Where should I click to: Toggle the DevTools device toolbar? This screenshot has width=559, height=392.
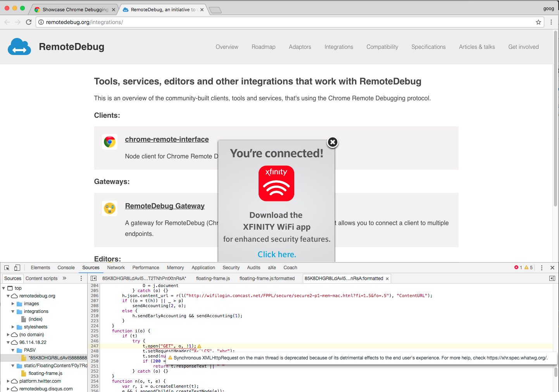17,268
